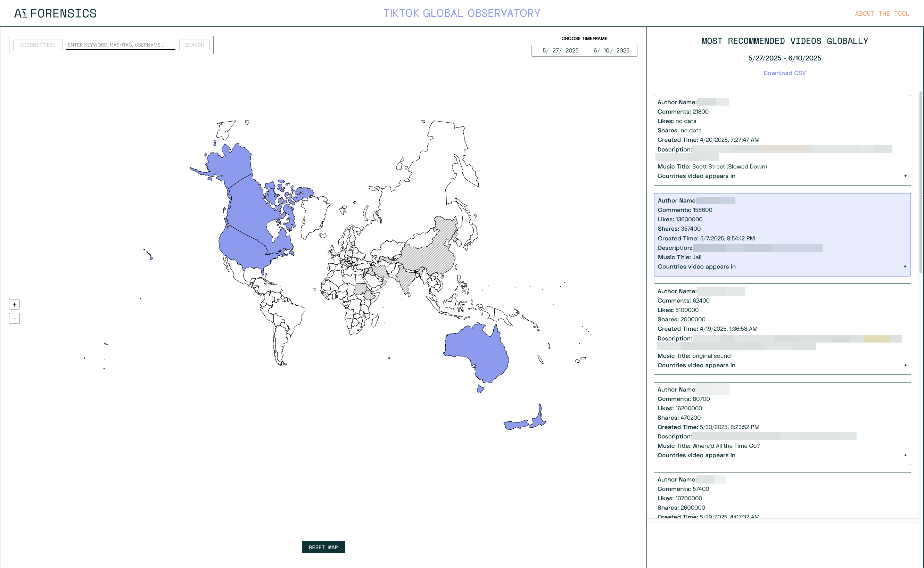Download CSV of recommended videos
Image resolution: width=924 pixels, height=568 pixels.
tap(784, 73)
